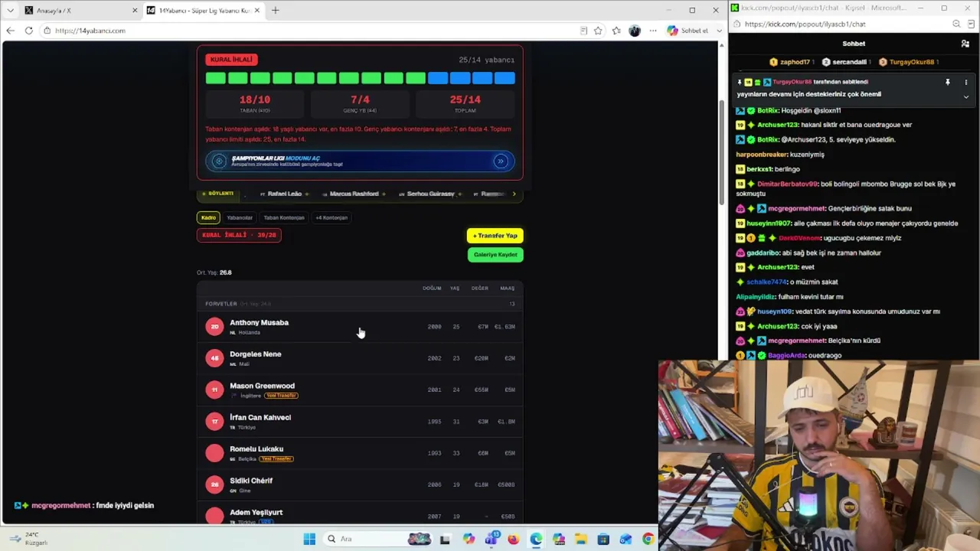
Task: Click the + Transfer Yap button
Action: point(495,236)
